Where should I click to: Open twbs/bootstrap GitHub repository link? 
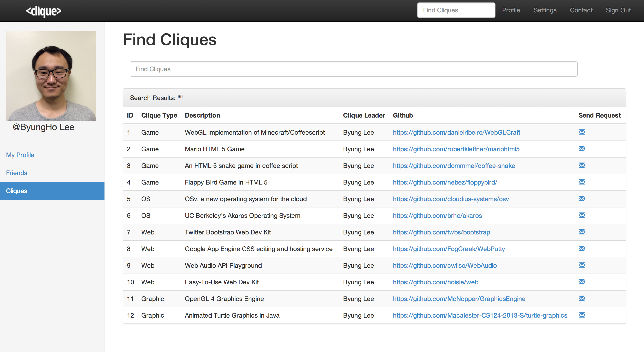coord(441,232)
